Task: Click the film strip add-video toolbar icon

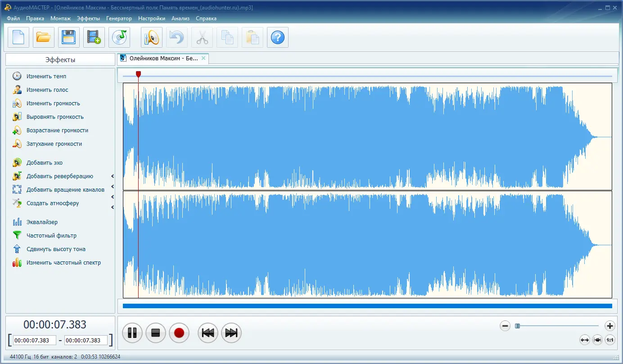Action: click(94, 37)
